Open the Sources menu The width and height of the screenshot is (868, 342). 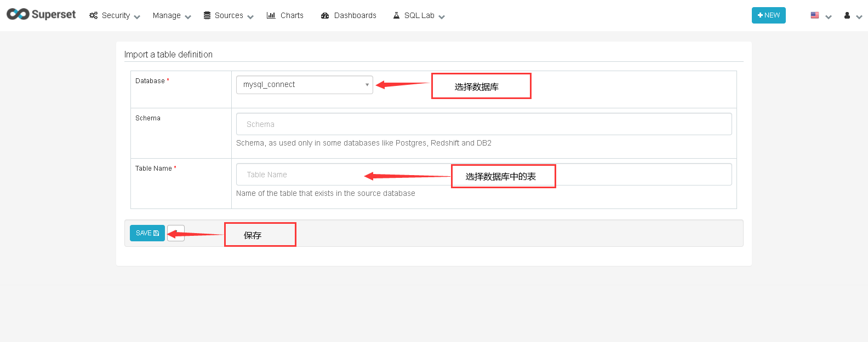(x=229, y=15)
